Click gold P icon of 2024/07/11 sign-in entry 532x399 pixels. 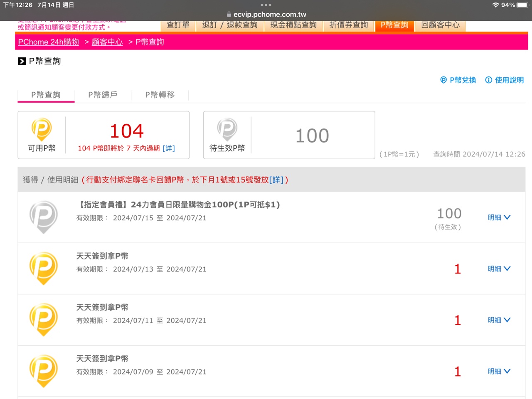44,320
